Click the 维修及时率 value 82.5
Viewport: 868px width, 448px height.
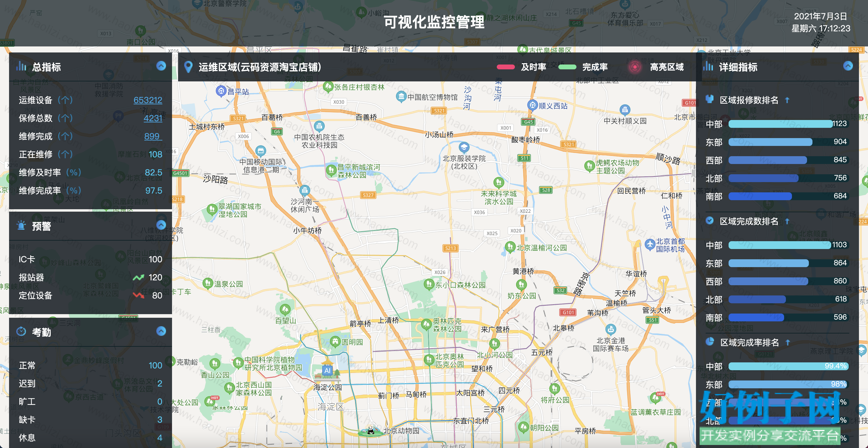(153, 173)
